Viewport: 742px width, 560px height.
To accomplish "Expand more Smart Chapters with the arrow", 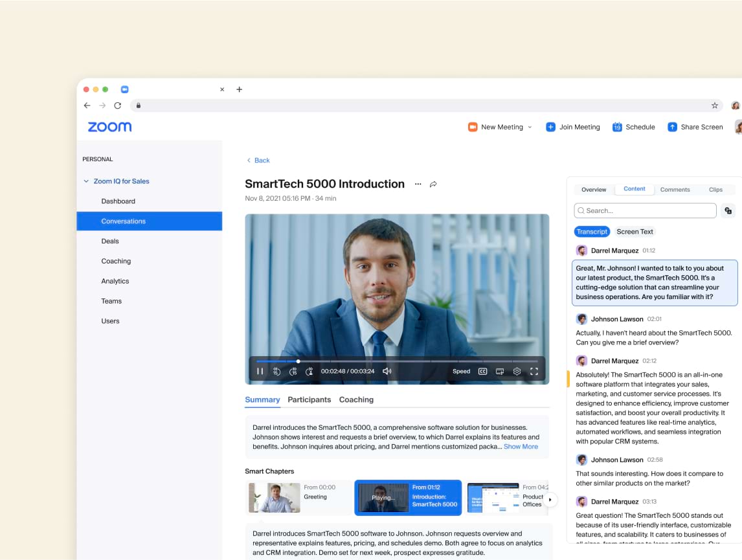I will (550, 500).
